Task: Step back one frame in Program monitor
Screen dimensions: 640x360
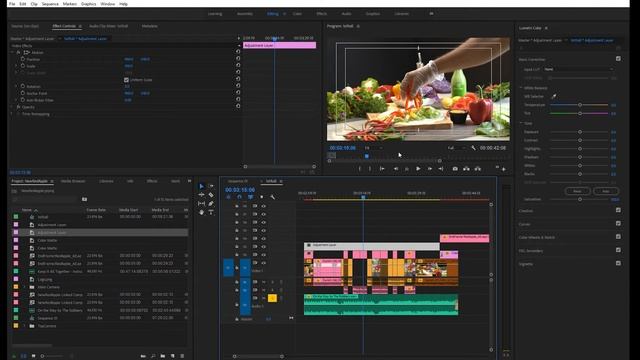Action: (396, 169)
